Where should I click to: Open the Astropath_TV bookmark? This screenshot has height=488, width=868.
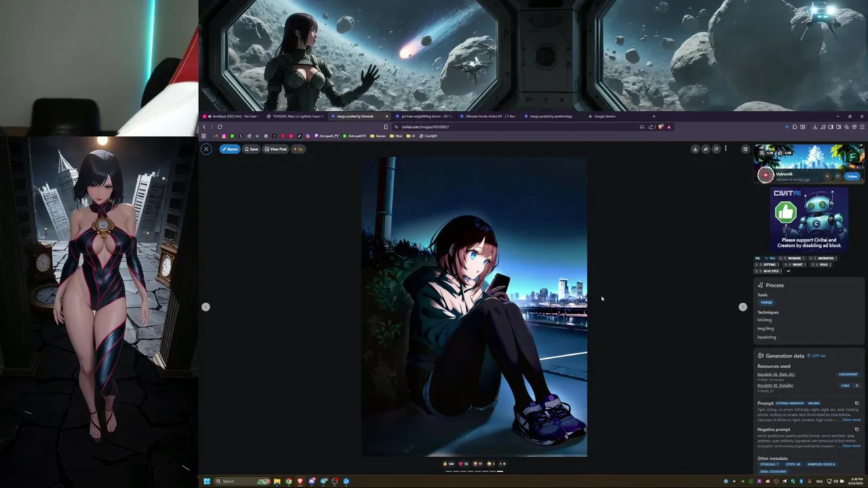click(x=326, y=136)
